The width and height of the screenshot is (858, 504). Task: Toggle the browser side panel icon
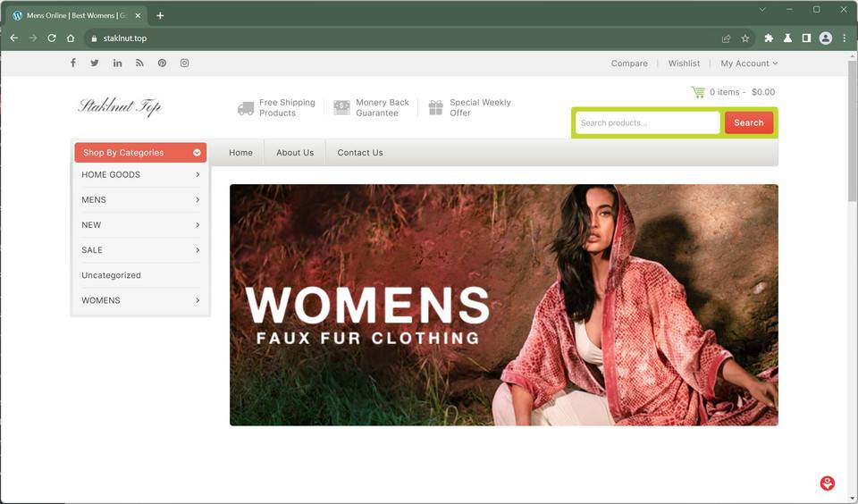click(806, 38)
